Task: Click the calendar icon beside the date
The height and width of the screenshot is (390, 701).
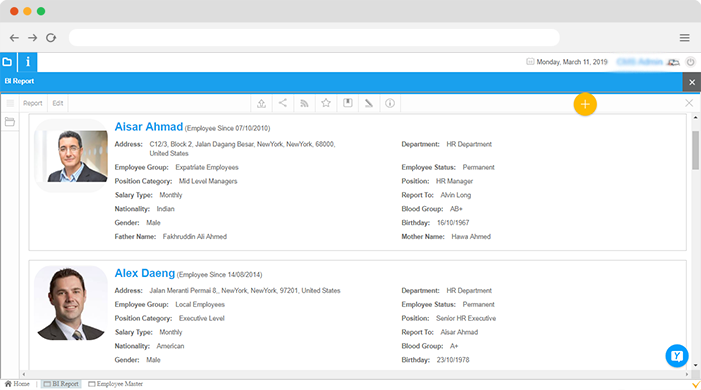Action: click(x=530, y=62)
